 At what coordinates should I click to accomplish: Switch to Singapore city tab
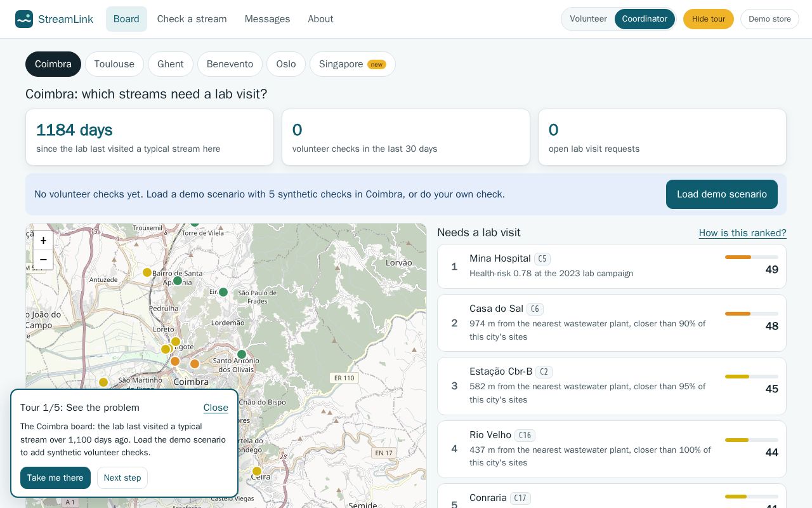point(353,64)
